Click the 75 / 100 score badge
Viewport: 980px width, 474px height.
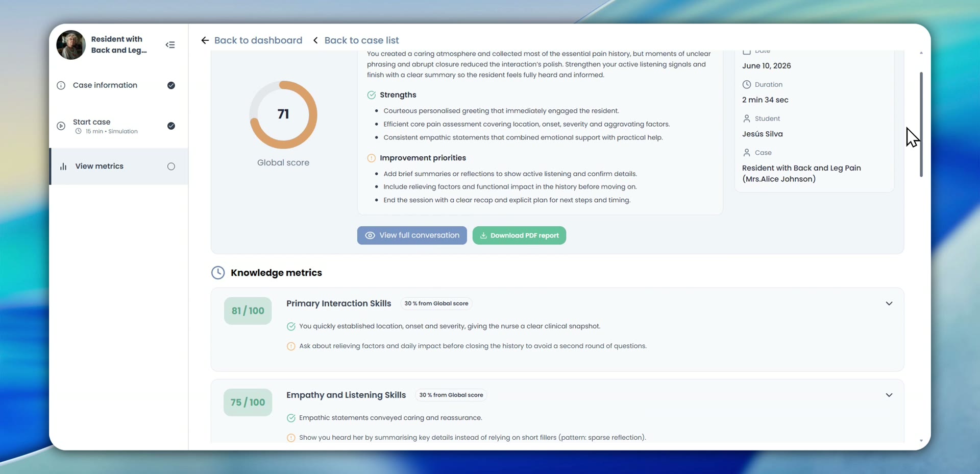point(248,402)
